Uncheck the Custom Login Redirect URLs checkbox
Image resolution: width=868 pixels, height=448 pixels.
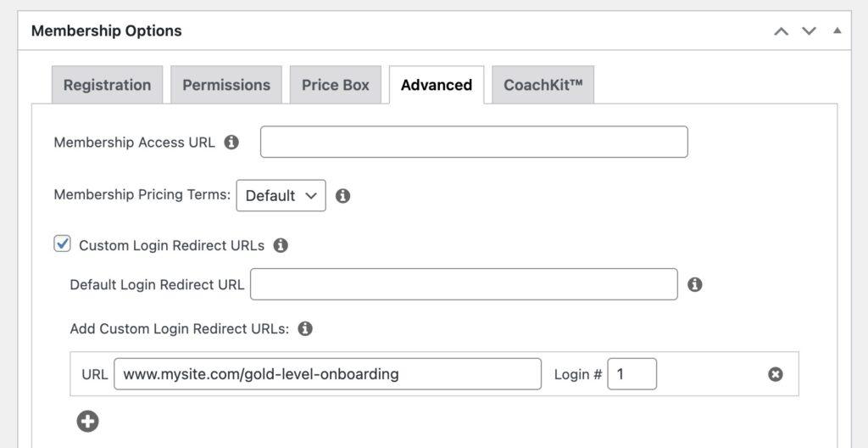[x=63, y=244]
